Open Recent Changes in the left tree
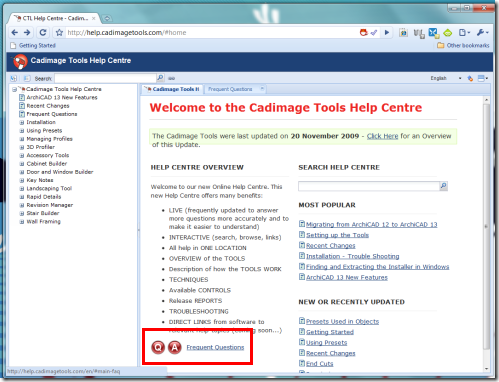Image resolution: width=499 pixels, height=382 pixels. (48, 106)
